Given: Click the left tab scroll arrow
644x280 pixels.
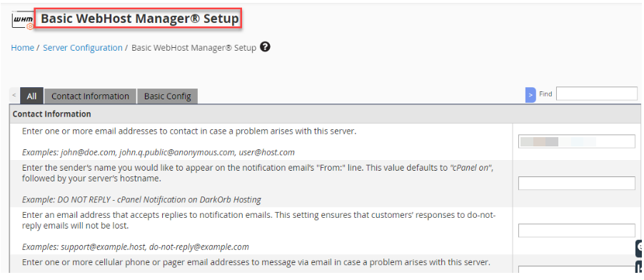Looking at the screenshot, I should [x=14, y=96].
